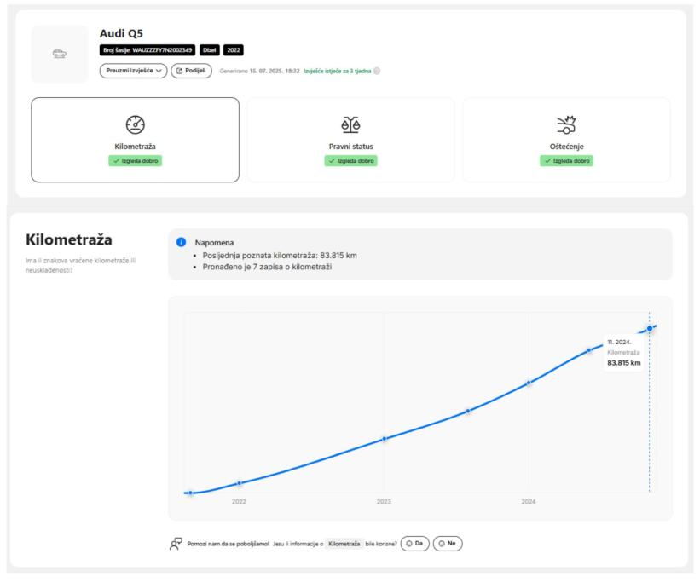This screenshot has height=588, width=700.
Task: Click the car thumbnail placeholder icon
Action: pos(60,54)
